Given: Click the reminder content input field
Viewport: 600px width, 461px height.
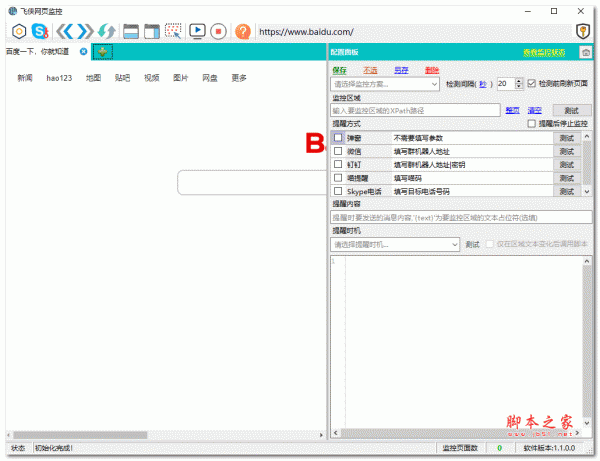Looking at the screenshot, I should point(461,217).
